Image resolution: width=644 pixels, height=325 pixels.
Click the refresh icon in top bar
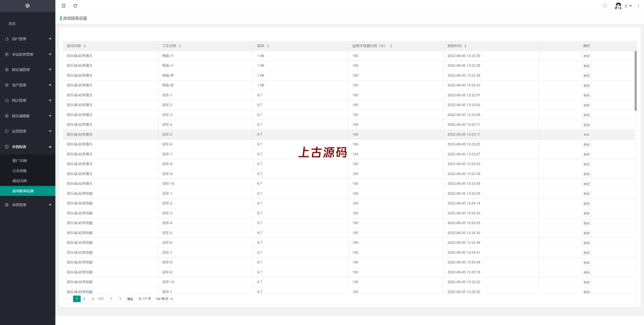click(75, 6)
